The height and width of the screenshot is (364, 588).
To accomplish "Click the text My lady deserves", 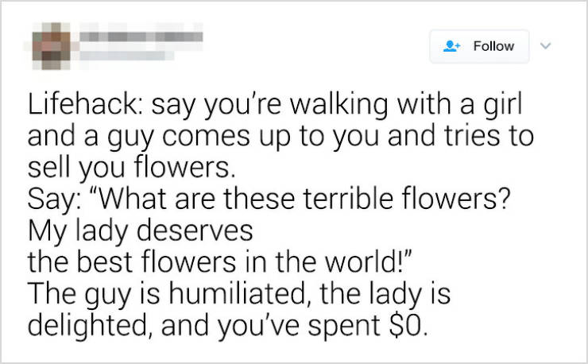I will [141, 230].
